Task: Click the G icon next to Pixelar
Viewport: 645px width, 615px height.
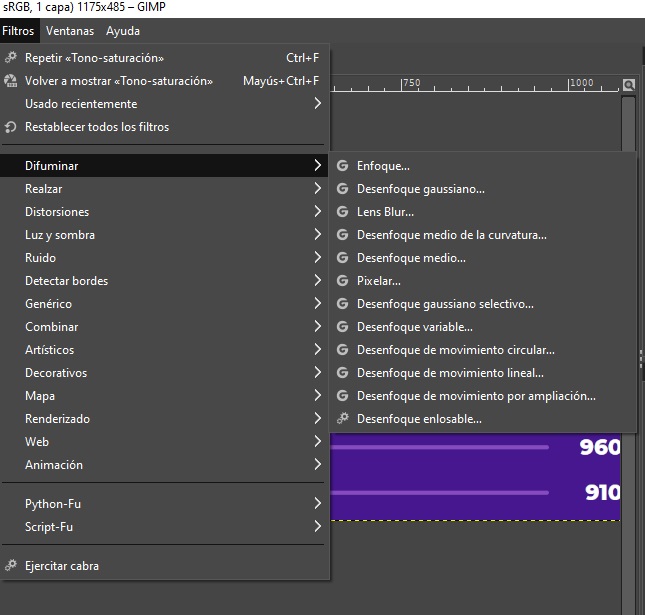Action: pos(342,281)
